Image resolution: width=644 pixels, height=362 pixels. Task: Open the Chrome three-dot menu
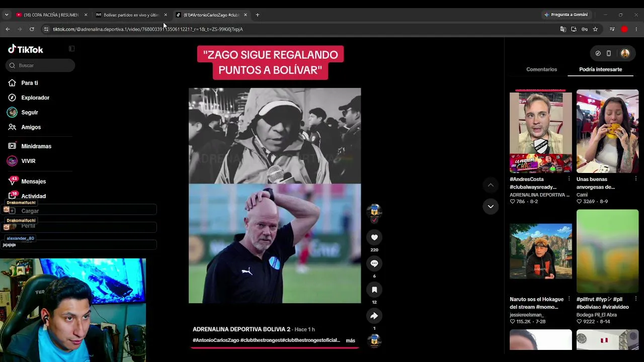[636, 29]
